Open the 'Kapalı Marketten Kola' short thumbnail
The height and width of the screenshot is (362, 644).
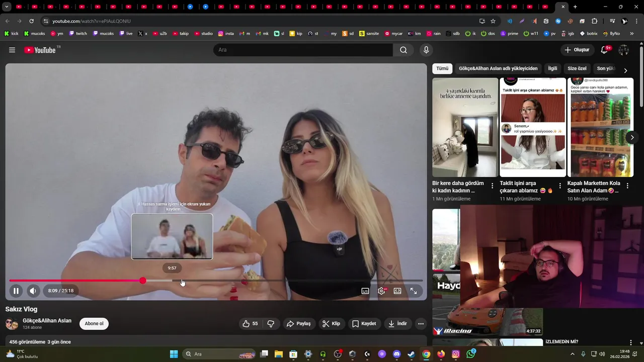tap(600, 127)
